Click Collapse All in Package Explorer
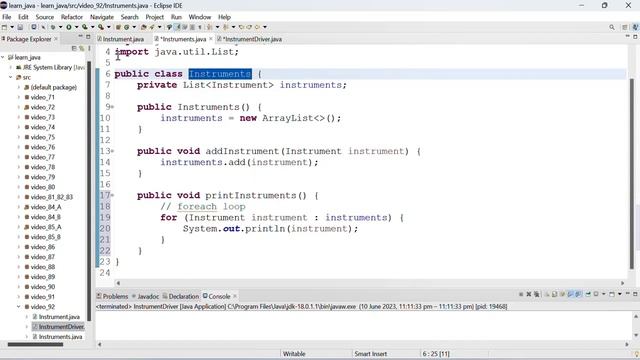The width and height of the screenshot is (640, 360). pos(74,48)
